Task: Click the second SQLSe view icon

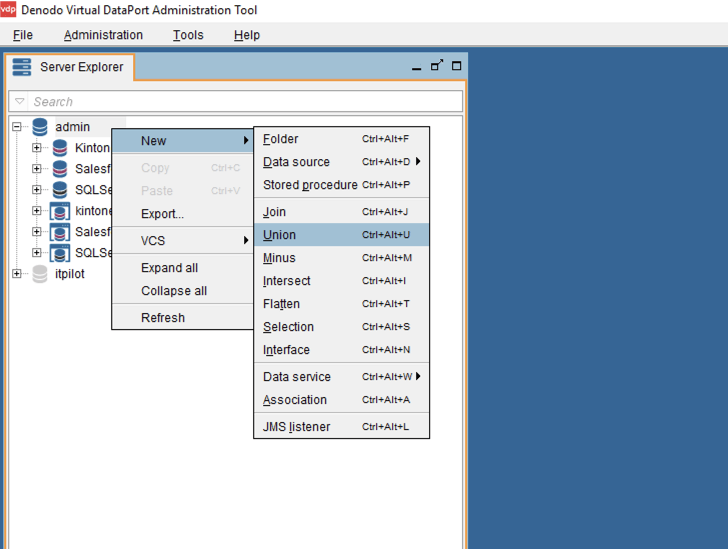Action: pyautogui.click(x=60, y=253)
